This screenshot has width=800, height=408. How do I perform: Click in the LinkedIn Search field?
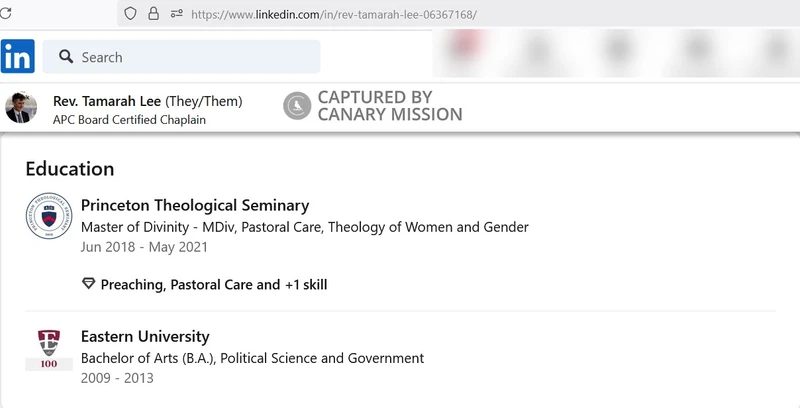182,57
